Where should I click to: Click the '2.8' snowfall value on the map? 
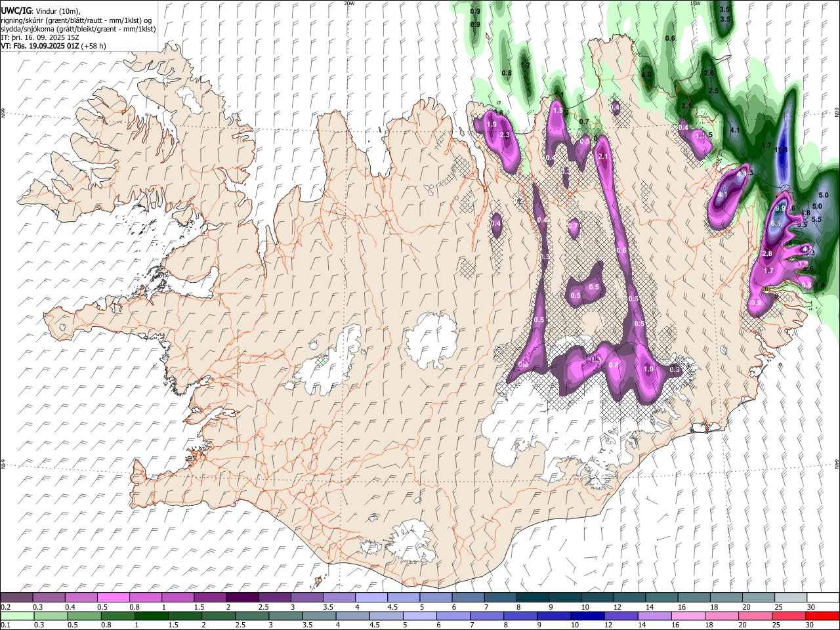coord(767,254)
